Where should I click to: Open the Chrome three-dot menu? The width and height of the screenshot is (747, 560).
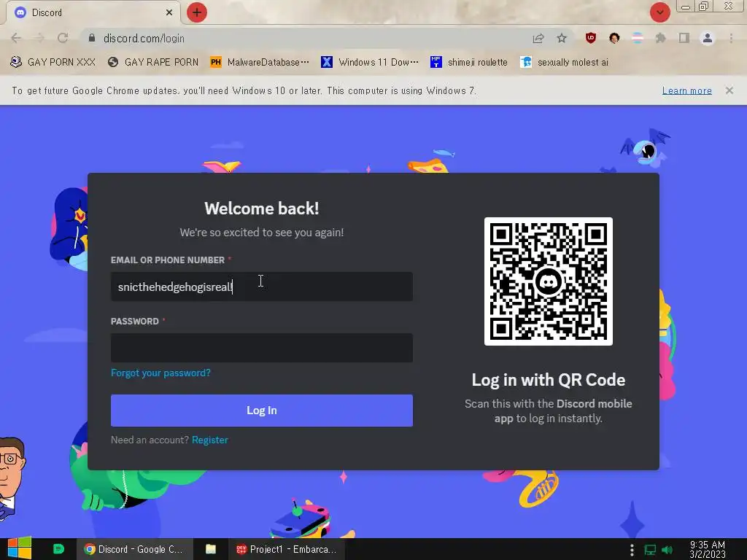tap(731, 38)
